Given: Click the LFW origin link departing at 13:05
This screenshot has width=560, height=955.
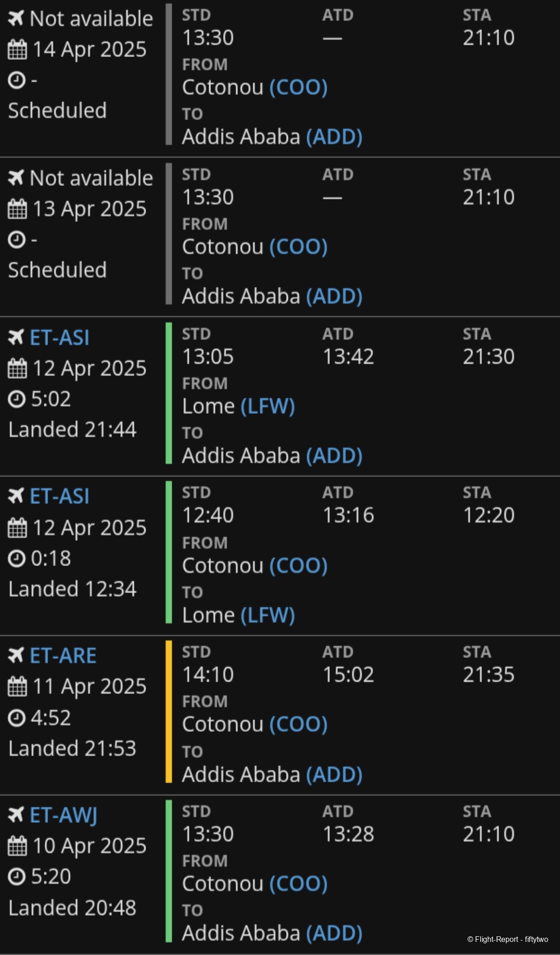Looking at the screenshot, I should [x=268, y=406].
